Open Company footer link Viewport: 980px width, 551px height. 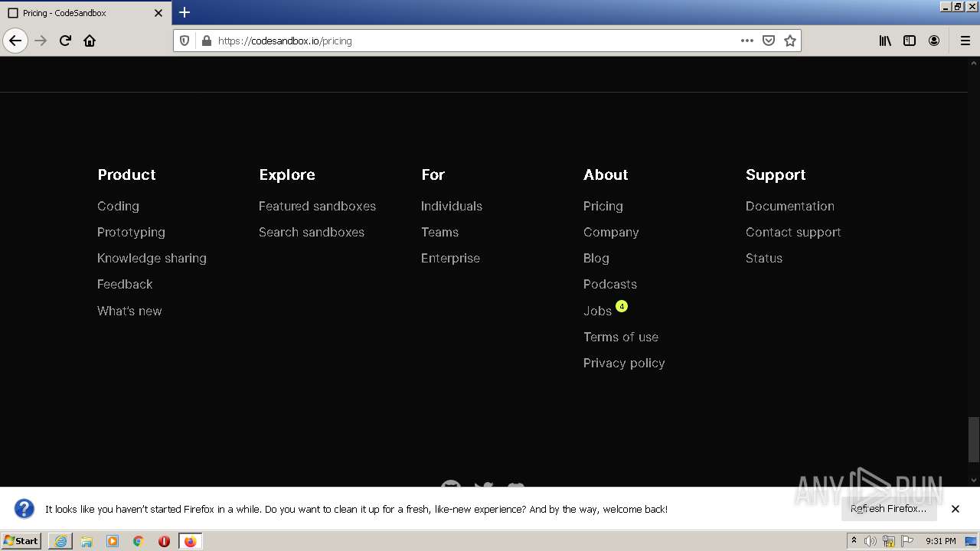point(611,232)
